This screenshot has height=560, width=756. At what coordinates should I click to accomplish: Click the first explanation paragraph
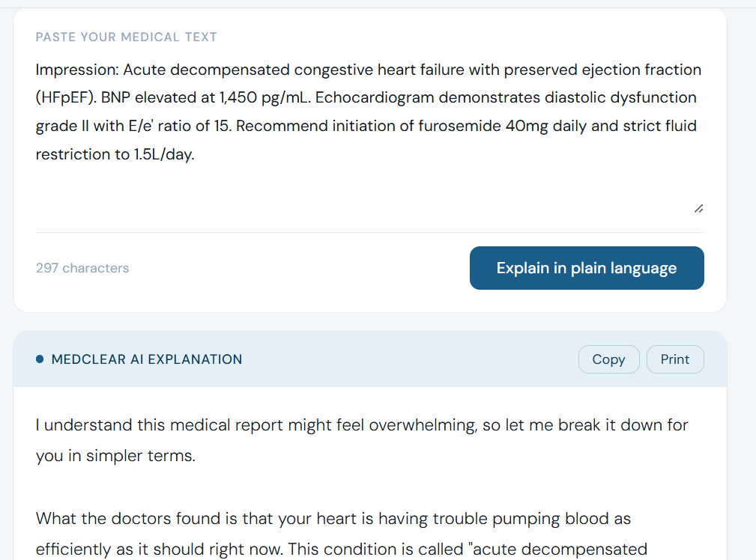[360, 439]
